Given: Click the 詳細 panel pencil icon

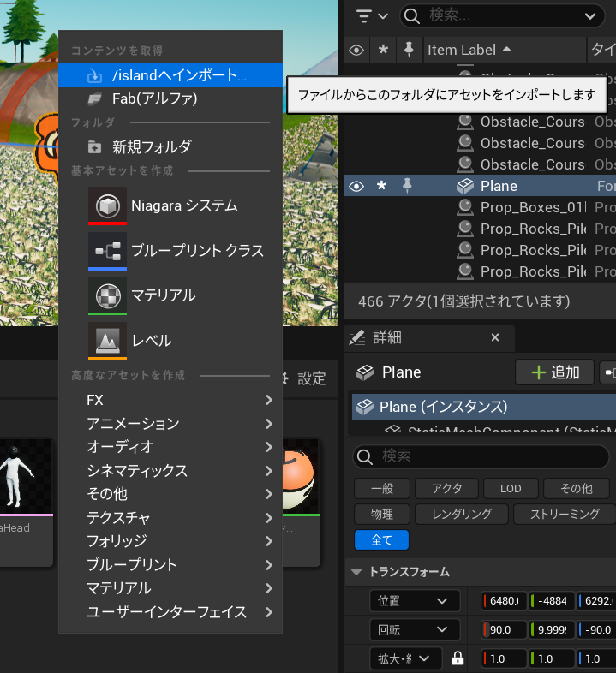Looking at the screenshot, I should [356, 338].
